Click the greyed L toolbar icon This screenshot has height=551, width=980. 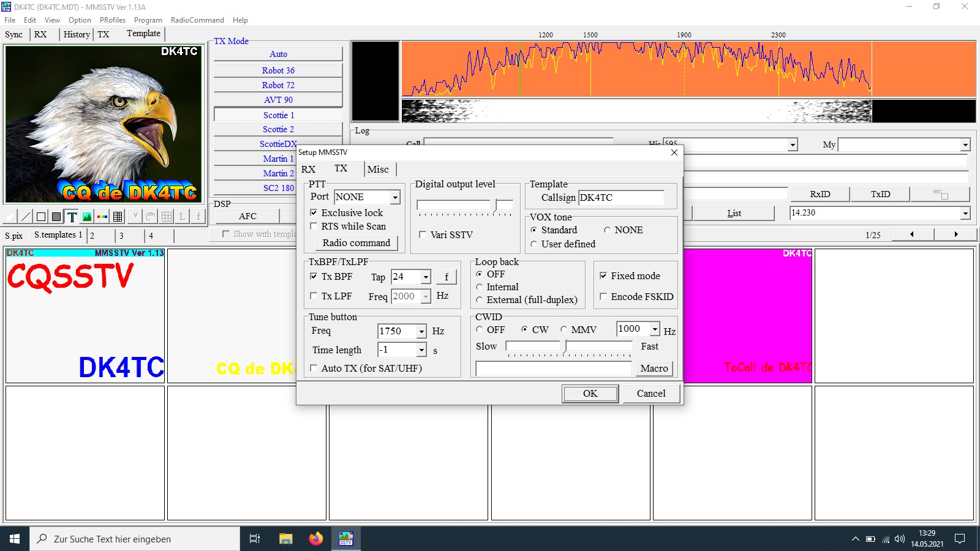(182, 216)
